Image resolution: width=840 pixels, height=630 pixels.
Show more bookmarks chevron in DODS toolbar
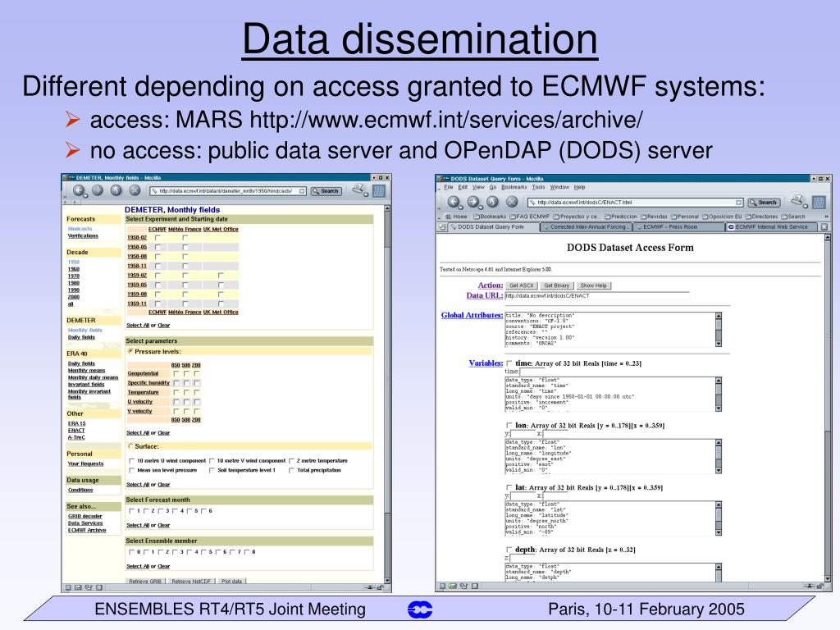point(826,217)
